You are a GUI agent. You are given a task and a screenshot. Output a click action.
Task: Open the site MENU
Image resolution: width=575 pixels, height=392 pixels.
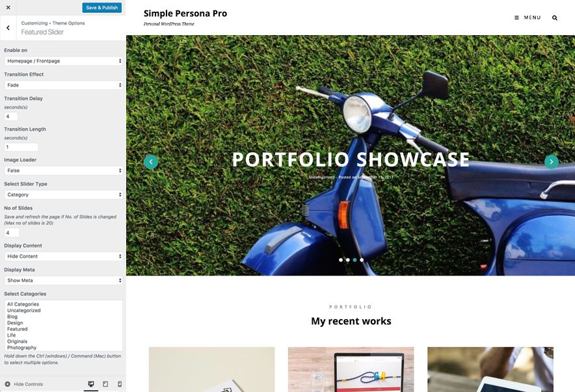click(x=528, y=18)
